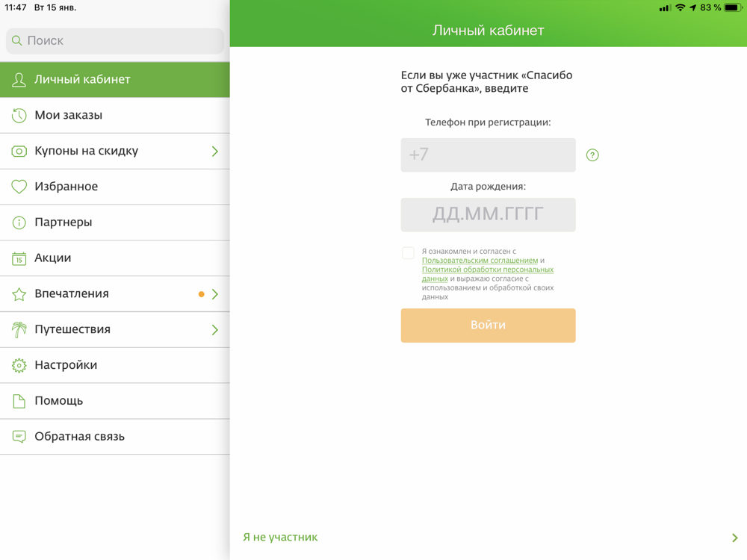Click the Путешествия label text
This screenshot has width=747, height=560.
72,329
